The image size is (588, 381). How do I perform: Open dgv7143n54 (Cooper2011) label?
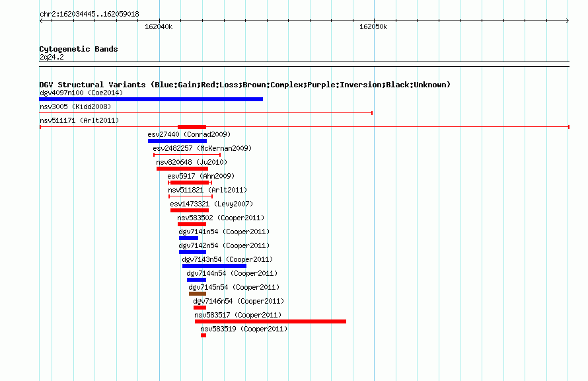tap(228, 259)
